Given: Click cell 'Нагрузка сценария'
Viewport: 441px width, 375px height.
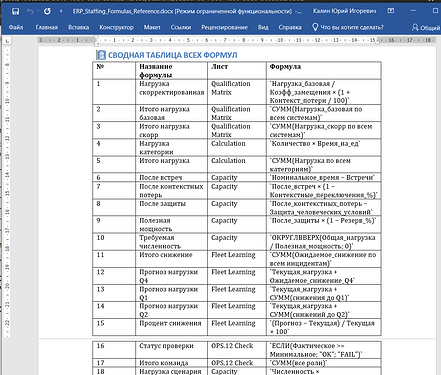Looking at the screenshot, I should click(x=171, y=371).
